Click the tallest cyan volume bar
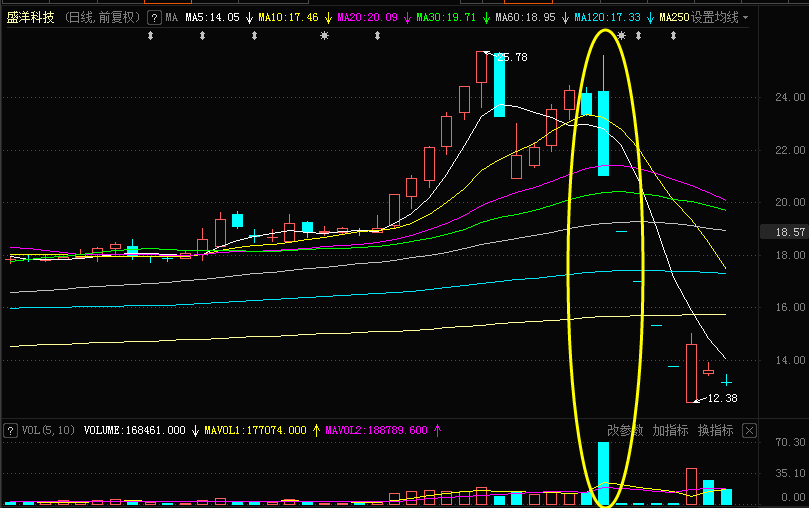Viewport: 809px width, 508px height. [603, 473]
